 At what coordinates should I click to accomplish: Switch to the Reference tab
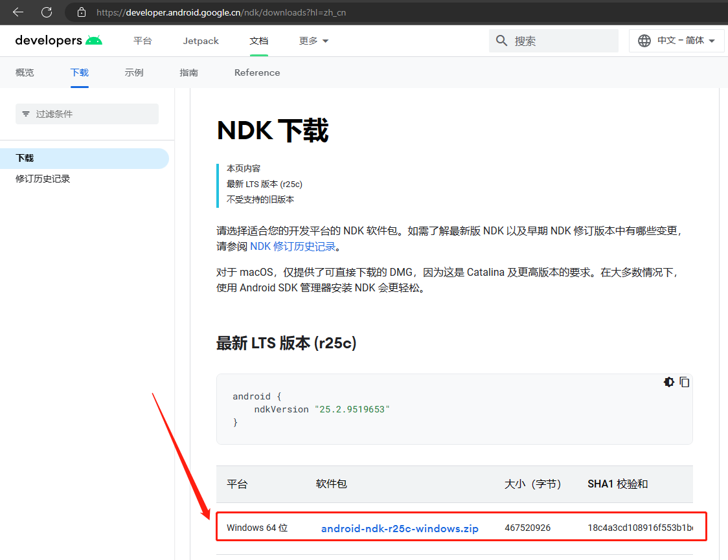coord(257,73)
